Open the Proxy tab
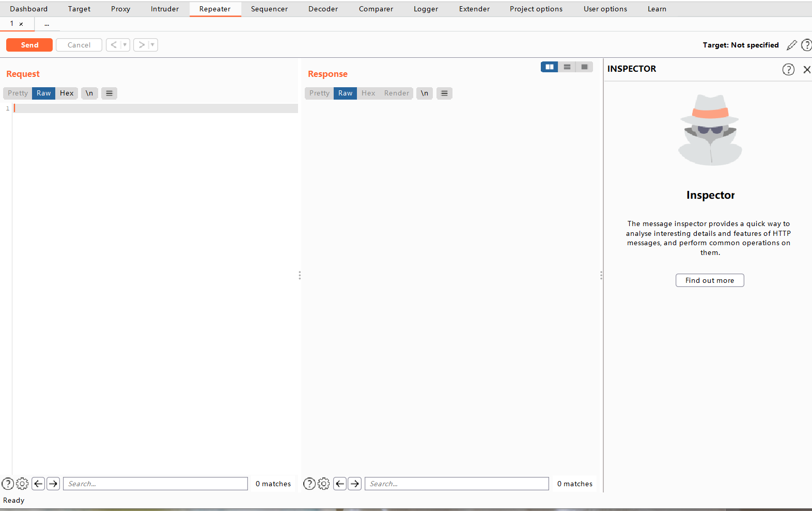812x511 pixels. click(x=120, y=9)
